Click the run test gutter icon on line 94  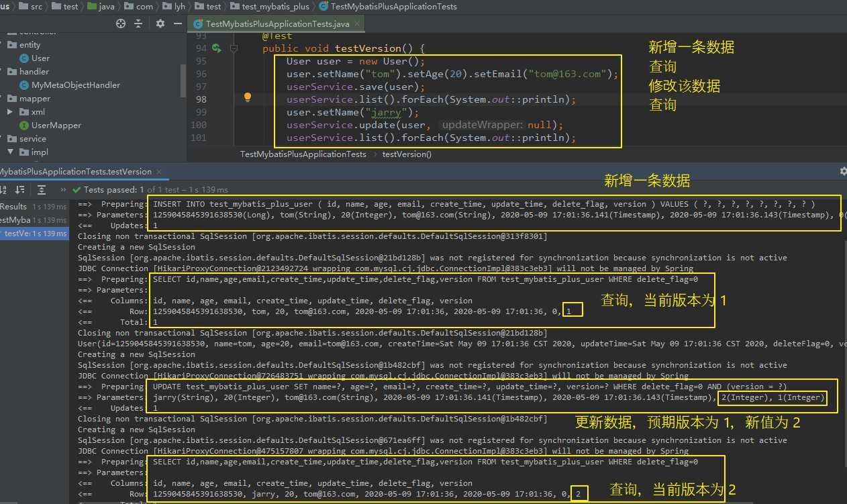click(x=216, y=48)
